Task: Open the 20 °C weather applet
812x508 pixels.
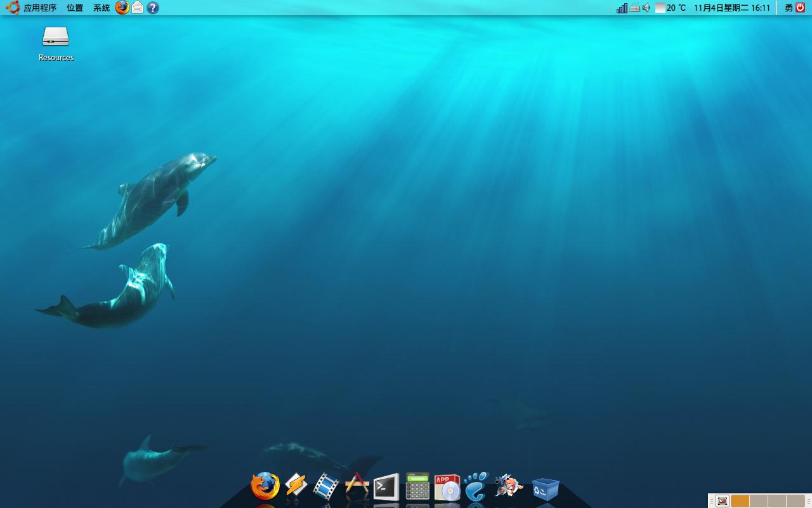Action: click(671, 8)
